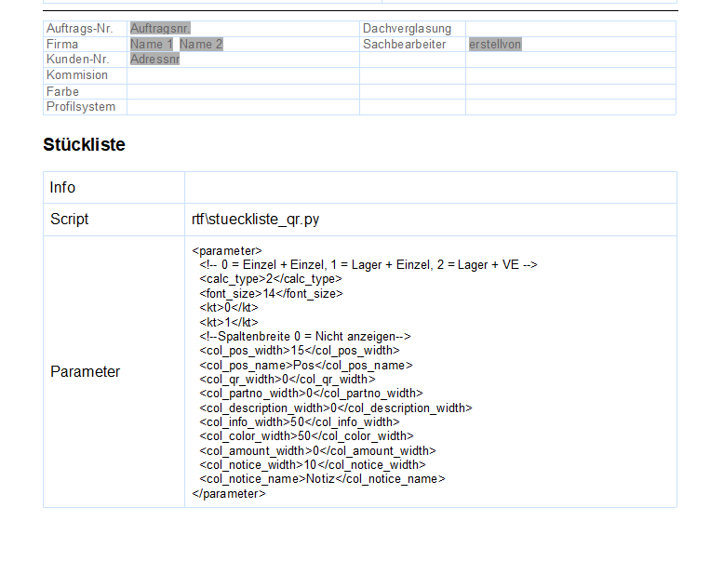This screenshot has height=588, width=710.
Task: Select the Name 2 placeholder field
Action: (201, 44)
